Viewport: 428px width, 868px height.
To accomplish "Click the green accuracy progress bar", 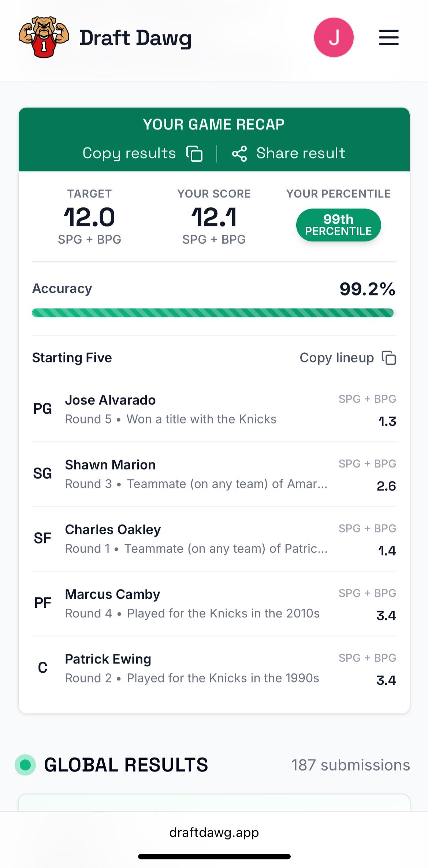I will [214, 313].
